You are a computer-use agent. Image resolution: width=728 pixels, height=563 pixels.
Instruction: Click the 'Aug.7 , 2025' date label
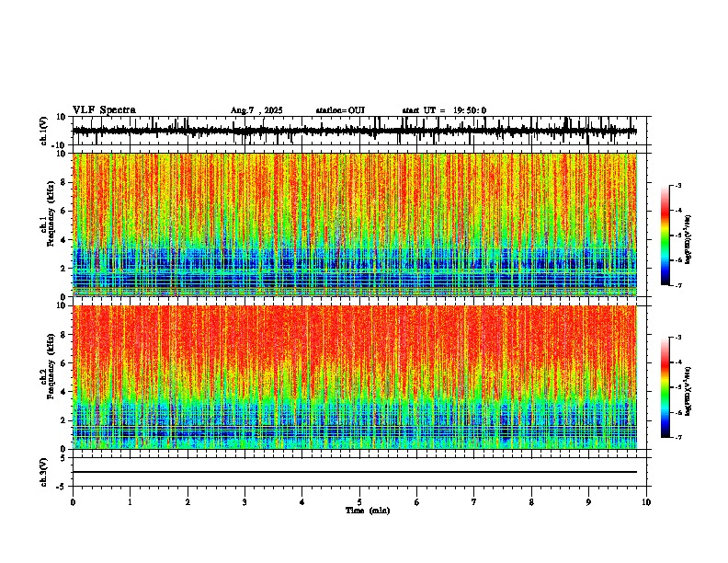coord(256,110)
